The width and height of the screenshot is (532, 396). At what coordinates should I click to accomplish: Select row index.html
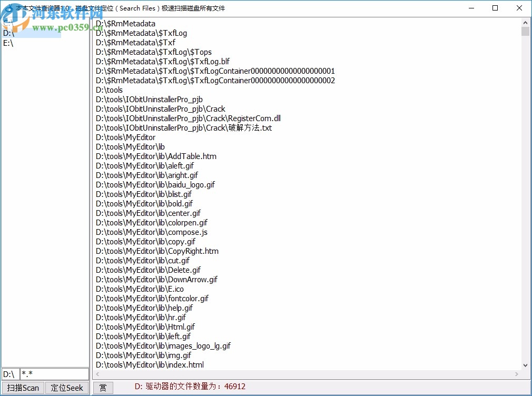click(150, 365)
